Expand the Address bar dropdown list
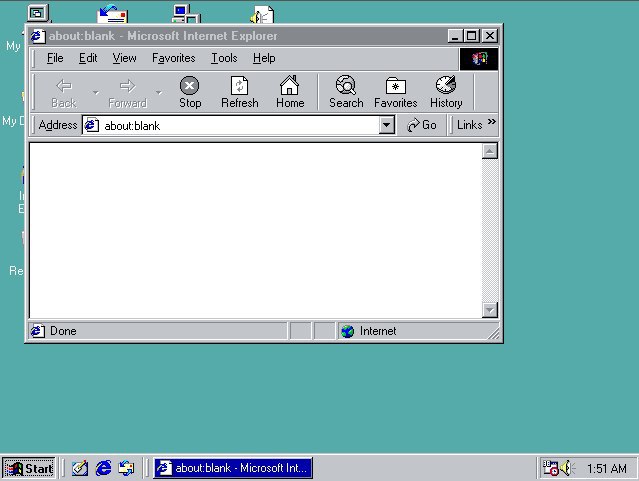Image resolution: width=639 pixels, height=481 pixels. pyautogui.click(x=386, y=125)
